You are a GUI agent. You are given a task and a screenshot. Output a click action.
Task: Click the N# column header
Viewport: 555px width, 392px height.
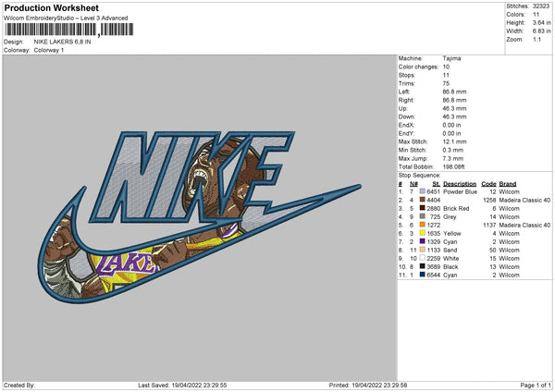coord(413,184)
